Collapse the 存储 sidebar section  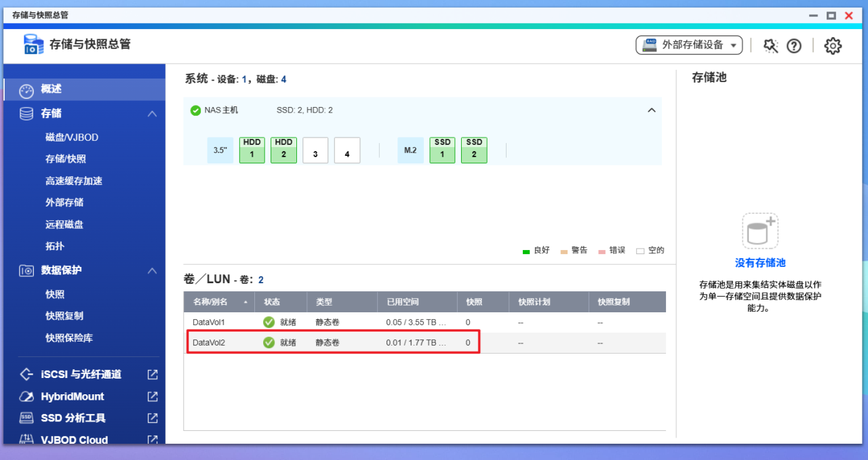coord(153,113)
